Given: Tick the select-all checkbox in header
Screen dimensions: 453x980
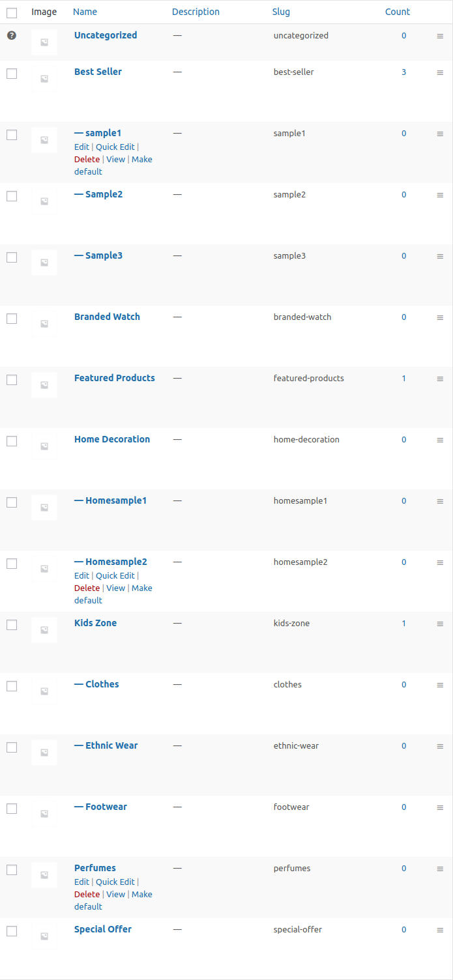Looking at the screenshot, I should [x=12, y=12].
